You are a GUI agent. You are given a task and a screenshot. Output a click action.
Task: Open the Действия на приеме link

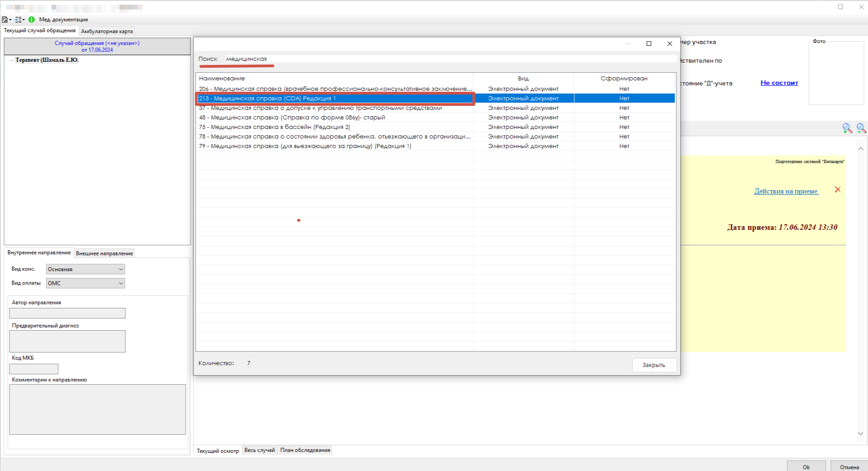coord(786,191)
